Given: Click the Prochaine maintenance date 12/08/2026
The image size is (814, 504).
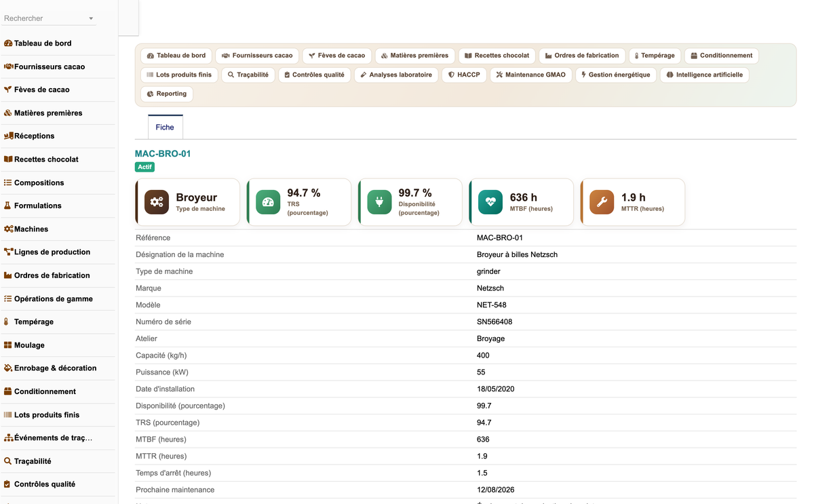Looking at the screenshot, I should [x=496, y=490].
